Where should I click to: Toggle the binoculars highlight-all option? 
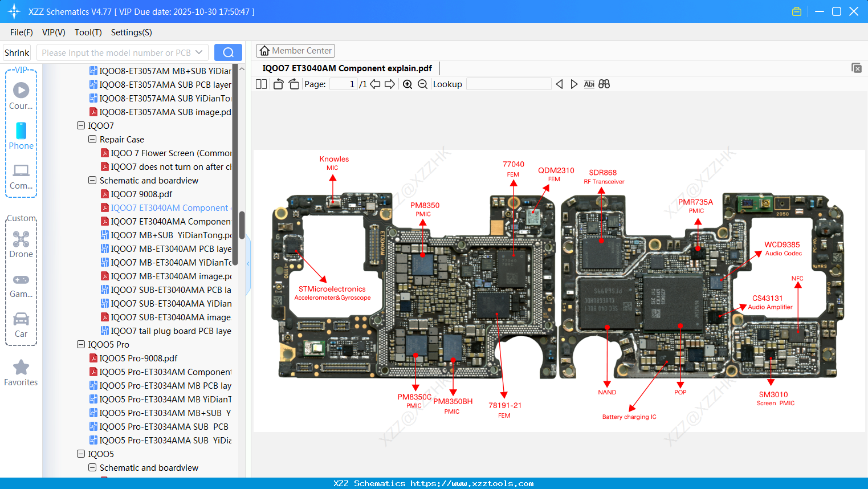(x=604, y=84)
